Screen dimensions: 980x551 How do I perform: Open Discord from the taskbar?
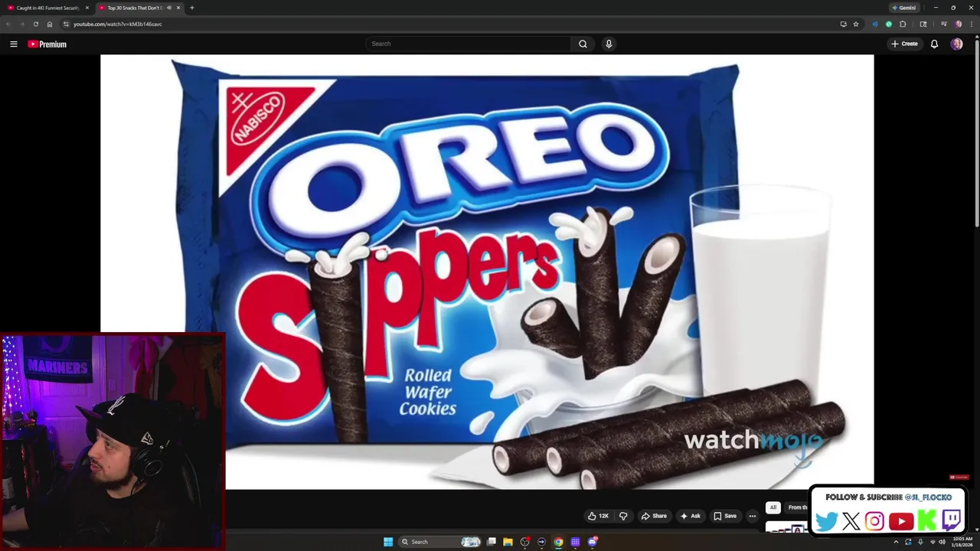click(x=592, y=542)
